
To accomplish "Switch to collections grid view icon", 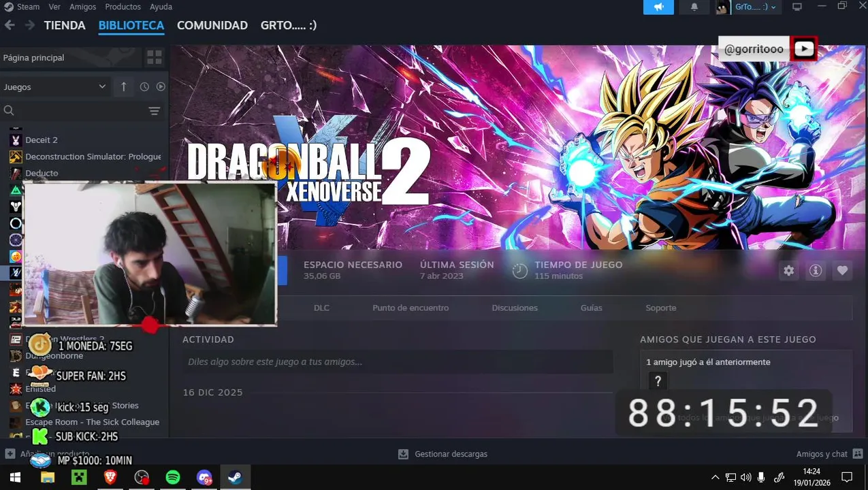I will coord(155,58).
